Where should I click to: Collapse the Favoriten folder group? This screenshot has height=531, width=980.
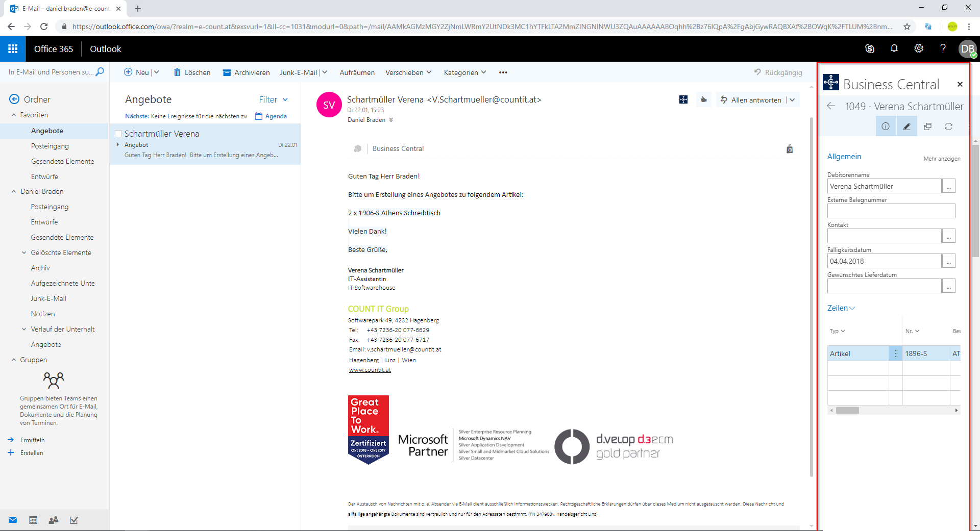tap(14, 115)
